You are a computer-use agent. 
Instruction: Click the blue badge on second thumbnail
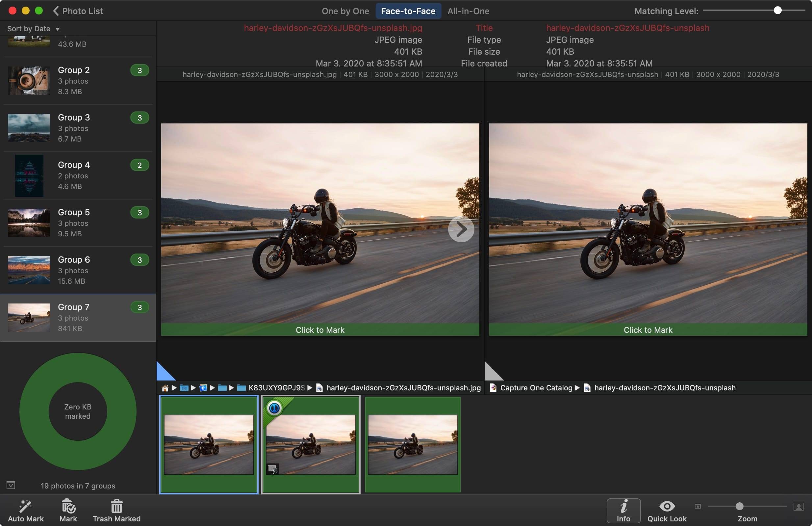[x=274, y=408]
